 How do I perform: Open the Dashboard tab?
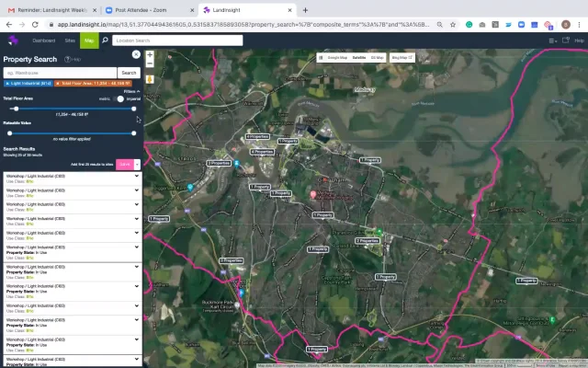(x=43, y=40)
